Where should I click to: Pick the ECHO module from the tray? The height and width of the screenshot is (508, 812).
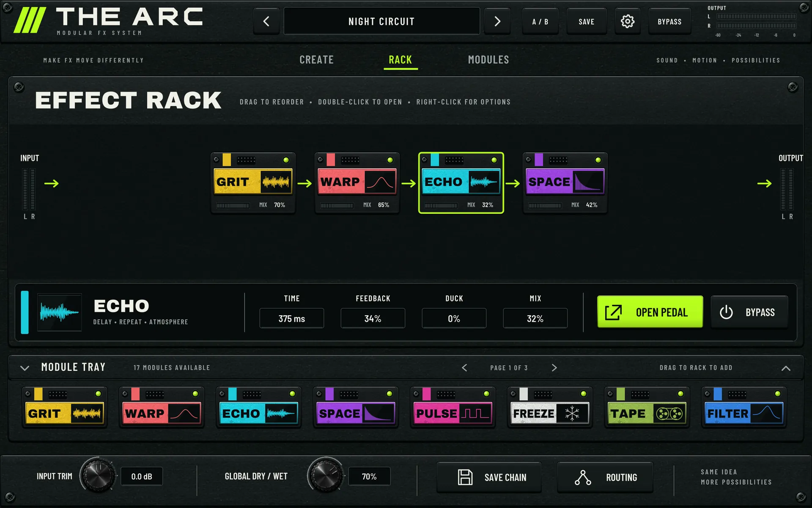point(259,407)
